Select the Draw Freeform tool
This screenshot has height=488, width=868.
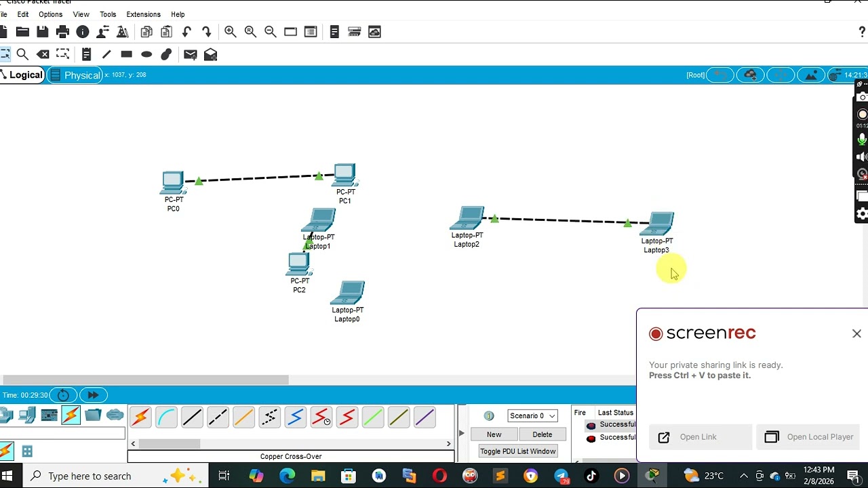[x=167, y=54]
